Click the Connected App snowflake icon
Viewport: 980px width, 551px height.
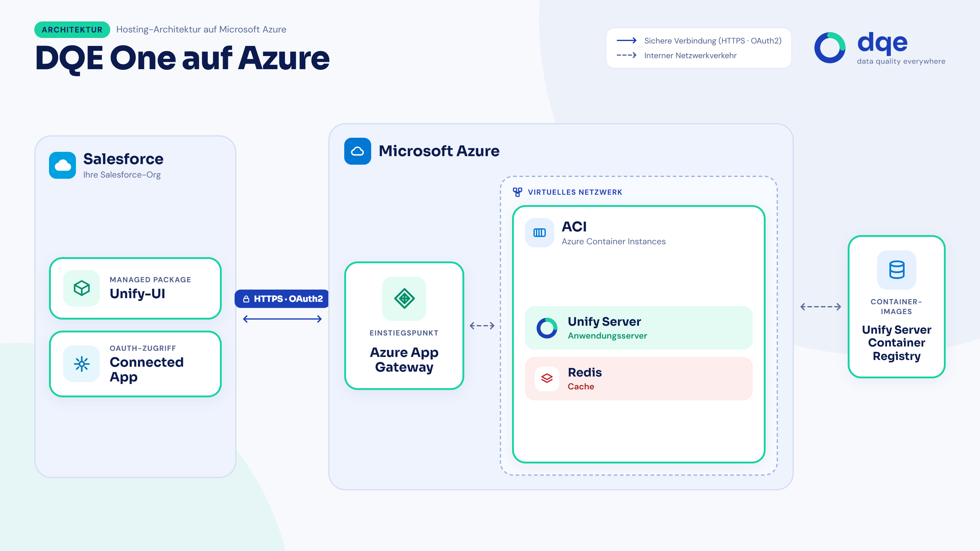(x=81, y=364)
